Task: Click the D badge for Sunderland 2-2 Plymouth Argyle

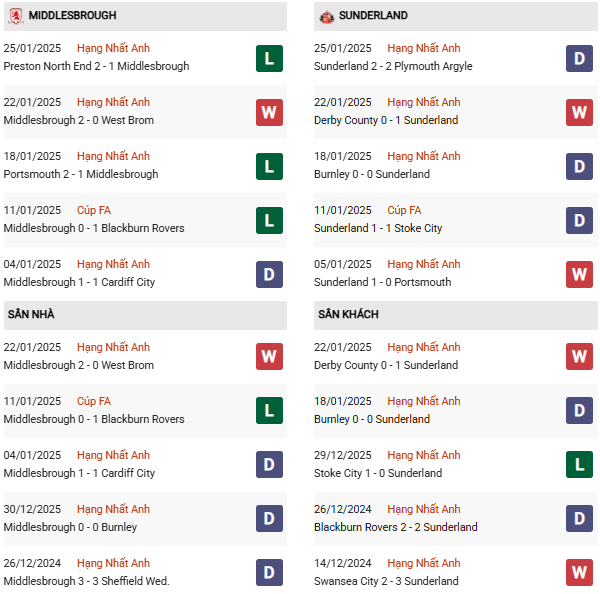Action: click(579, 58)
